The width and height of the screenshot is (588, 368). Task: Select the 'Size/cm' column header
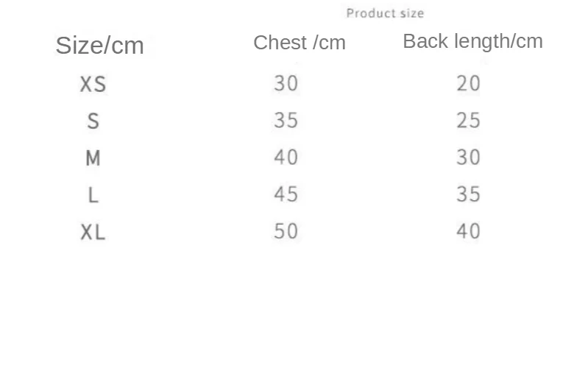point(100,46)
